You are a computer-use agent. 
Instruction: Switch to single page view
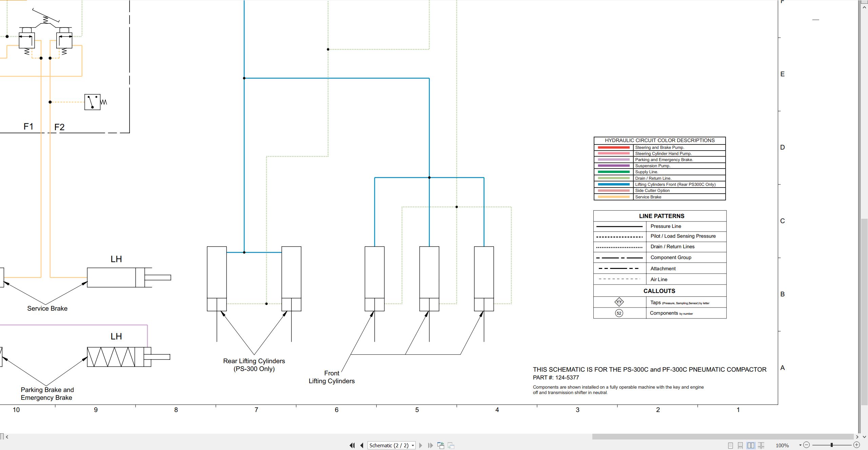point(730,445)
